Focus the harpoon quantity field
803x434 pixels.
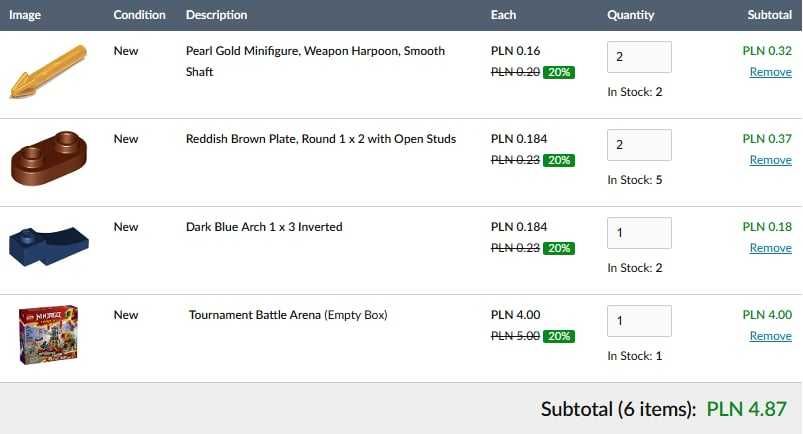(639, 57)
